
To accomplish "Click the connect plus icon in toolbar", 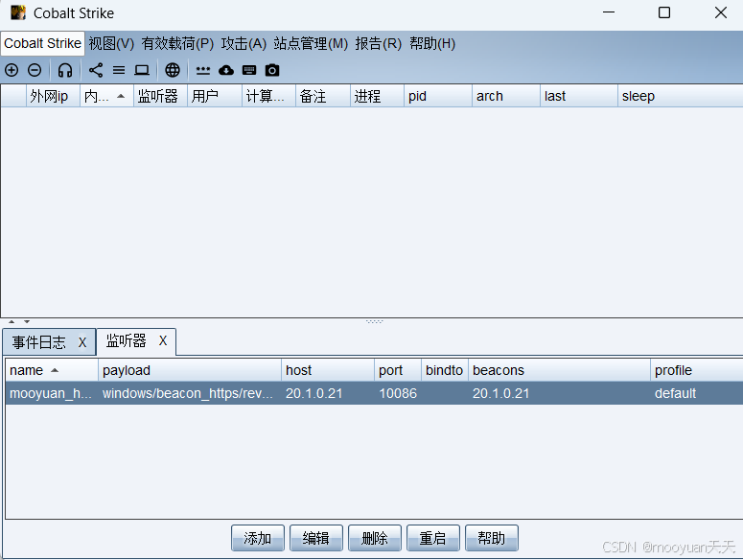I will (12, 70).
